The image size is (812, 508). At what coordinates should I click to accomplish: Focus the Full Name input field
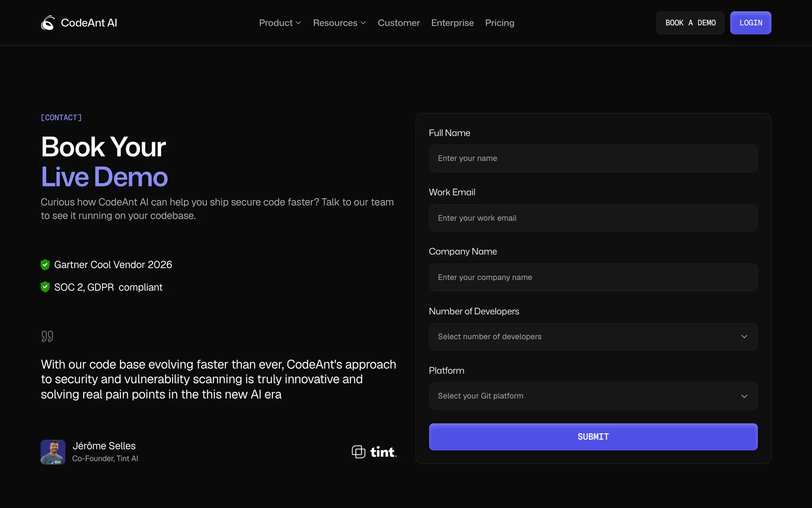[593, 158]
